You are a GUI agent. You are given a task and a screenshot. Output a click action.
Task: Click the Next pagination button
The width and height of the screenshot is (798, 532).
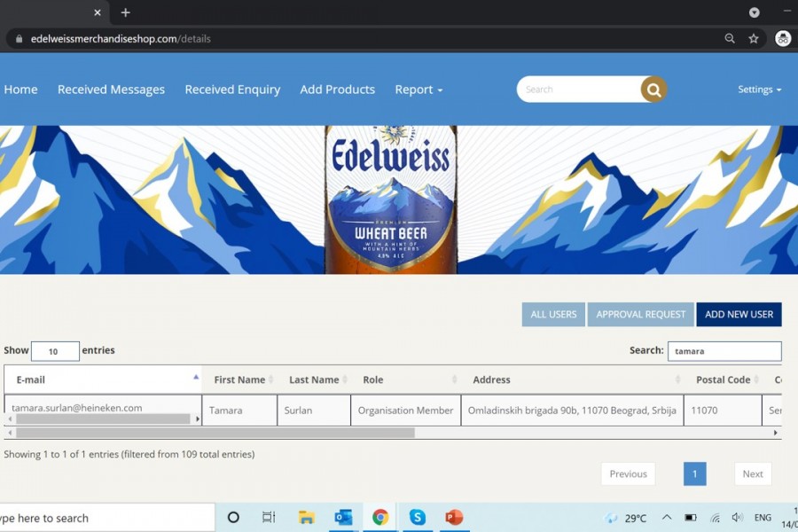coord(753,474)
